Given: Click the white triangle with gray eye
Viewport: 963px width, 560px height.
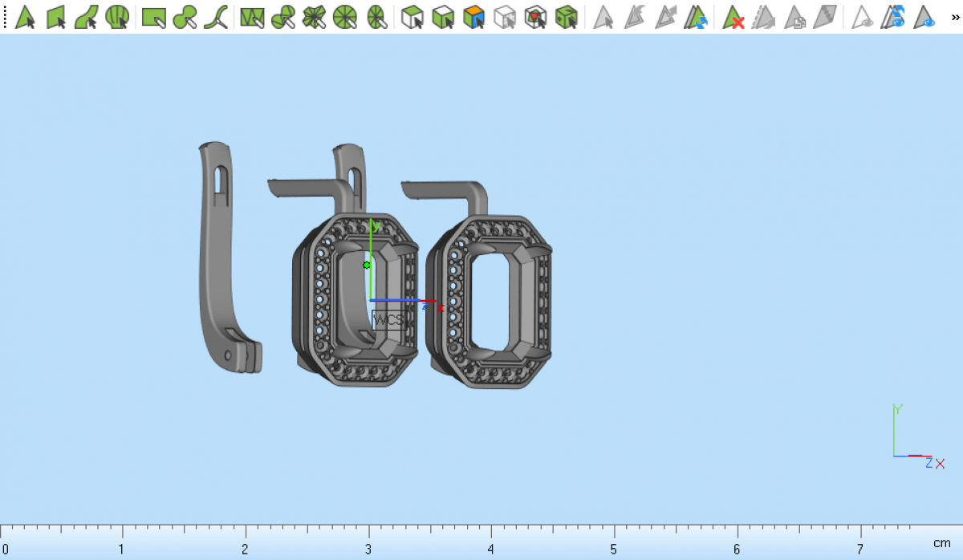Looking at the screenshot, I should tap(863, 17).
